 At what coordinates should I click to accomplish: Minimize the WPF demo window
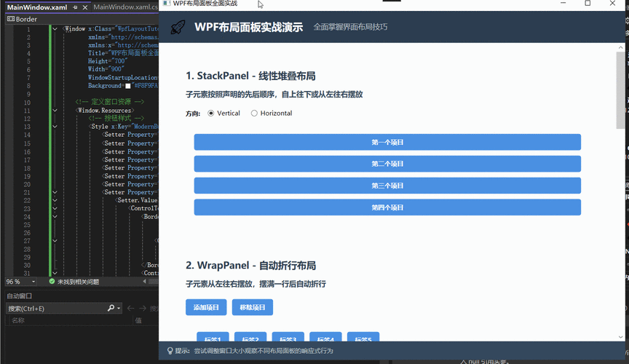[x=563, y=3]
